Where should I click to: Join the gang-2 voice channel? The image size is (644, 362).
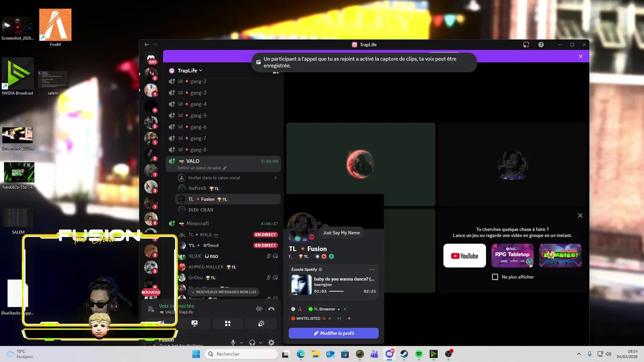(223, 81)
